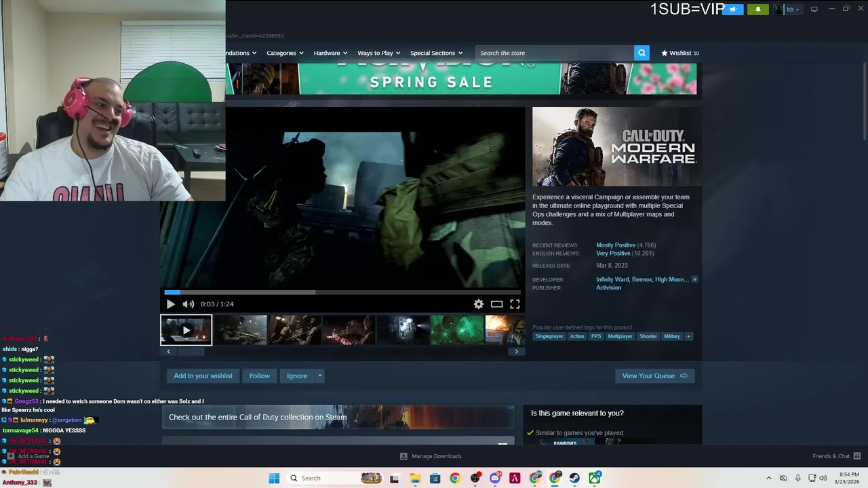
Task: Mute the trailer audio
Action: (188, 304)
